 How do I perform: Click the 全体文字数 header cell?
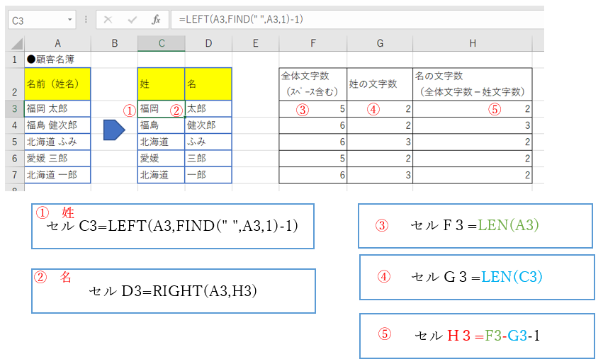click(x=312, y=84)
